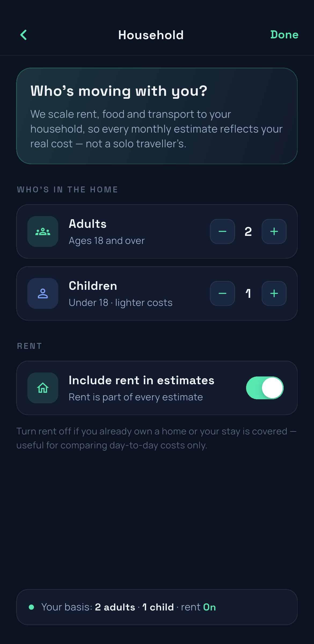Decrease the Adults count with minus
This screenshot has height=644, width=314.
pos(222,232)
